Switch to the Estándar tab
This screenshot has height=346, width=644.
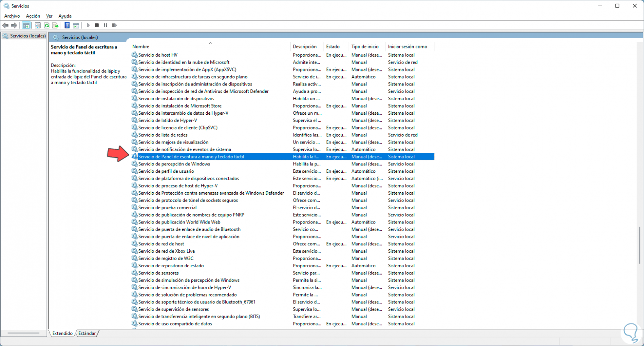point(87,334)
